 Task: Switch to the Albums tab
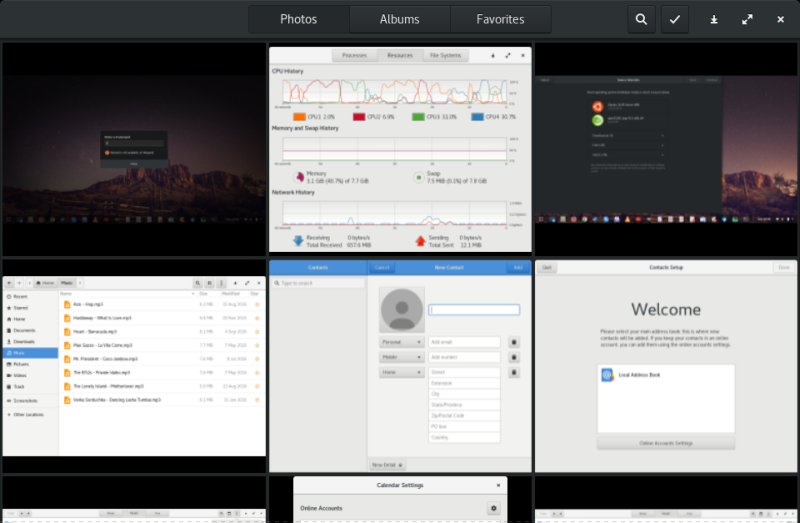[x=399, y=19]
